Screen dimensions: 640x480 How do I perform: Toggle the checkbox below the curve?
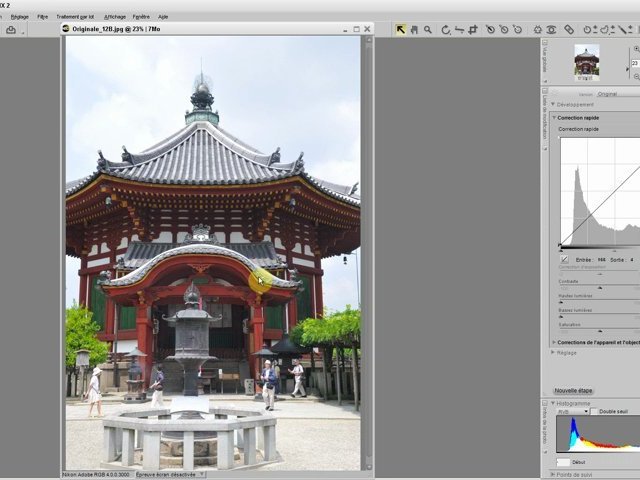pos(564,259)
